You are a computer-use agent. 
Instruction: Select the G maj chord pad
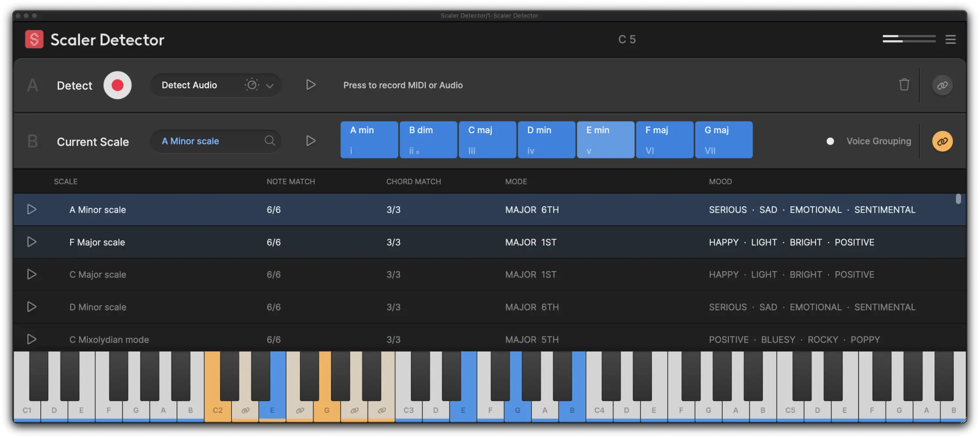tap(723, 139)
